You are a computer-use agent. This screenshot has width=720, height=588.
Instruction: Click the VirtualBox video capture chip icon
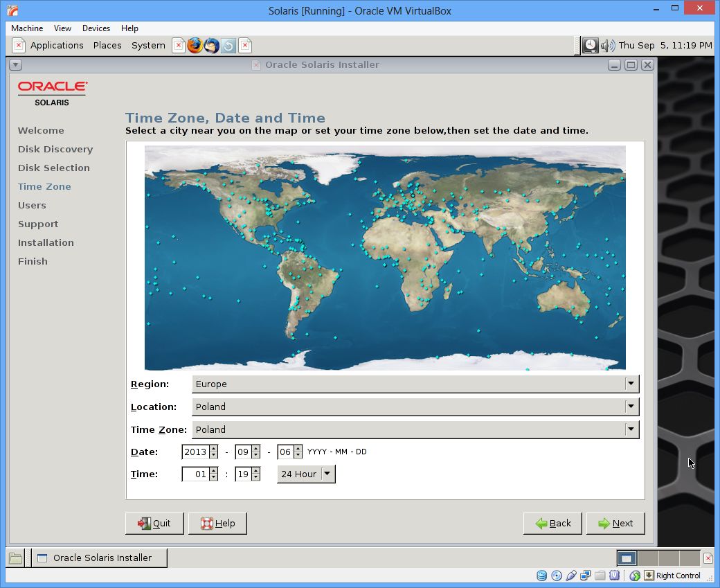coord(614,576)
